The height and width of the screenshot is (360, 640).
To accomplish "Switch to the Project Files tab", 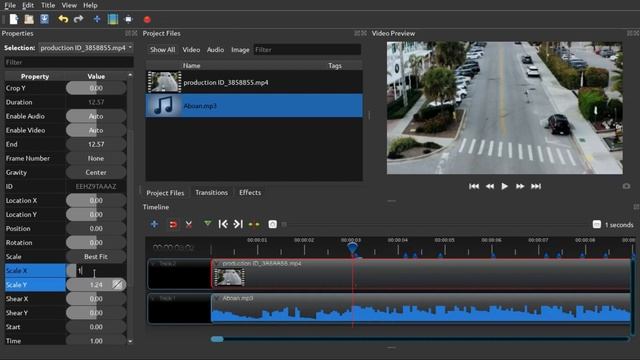I will (165, 193).
